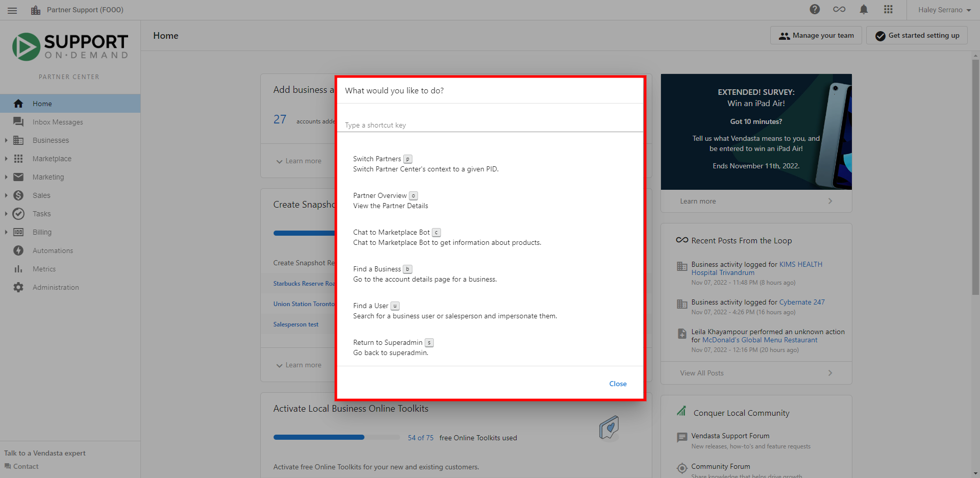Open the Administration sidebar item
The width and height of the screenshot is (980, 478).
pyautogui.click(x=70, y=287)
